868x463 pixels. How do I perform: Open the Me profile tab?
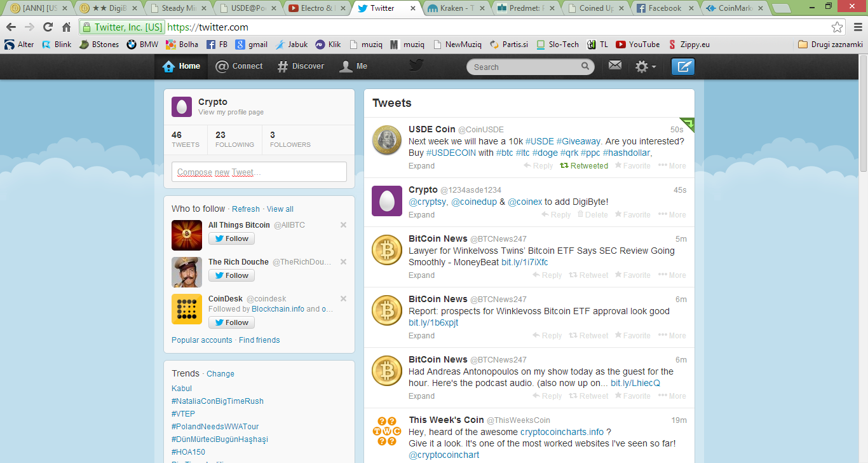tap(353, 66)
